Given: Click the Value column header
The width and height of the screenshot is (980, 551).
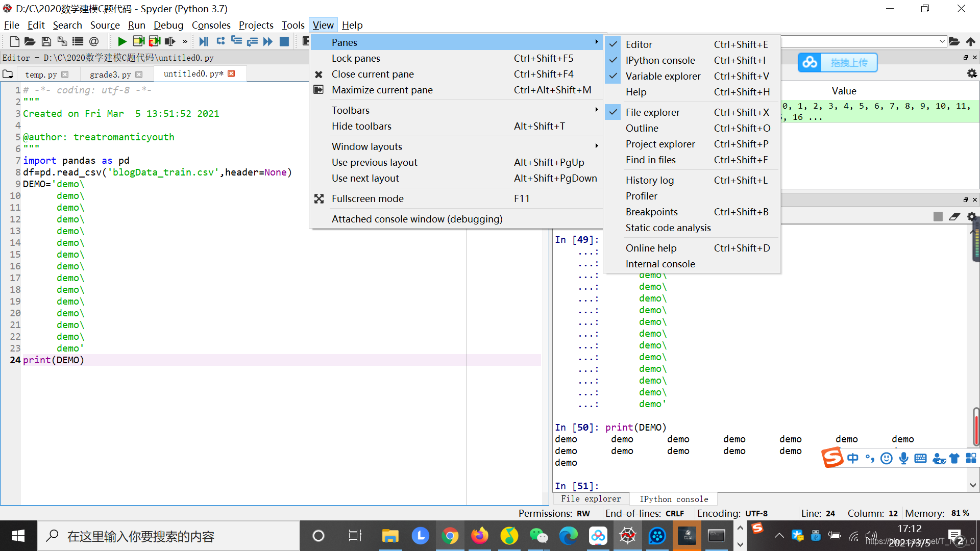Looking at the screenshot, I should click(844, 91).
